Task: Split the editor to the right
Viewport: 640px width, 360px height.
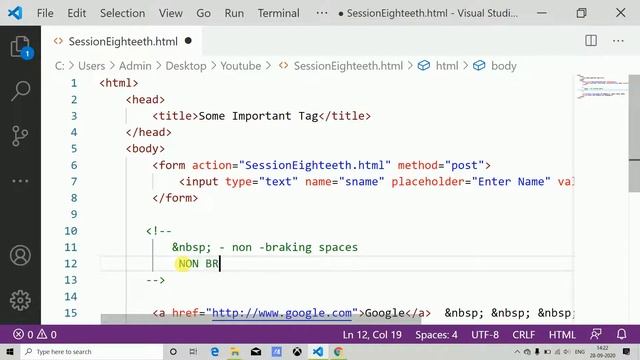Action: click(591, 40)
